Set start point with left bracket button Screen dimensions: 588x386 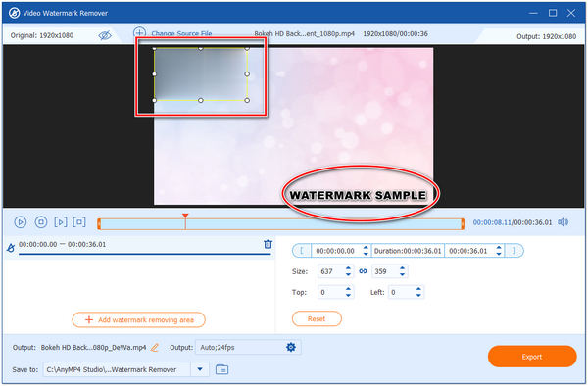click(302, 251)
